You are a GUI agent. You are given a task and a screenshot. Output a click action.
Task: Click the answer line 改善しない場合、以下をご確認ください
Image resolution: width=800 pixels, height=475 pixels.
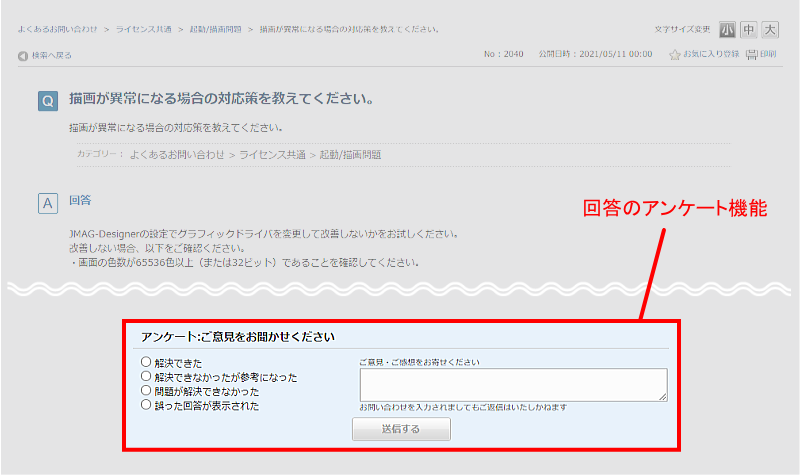click(x=157, y=248)
